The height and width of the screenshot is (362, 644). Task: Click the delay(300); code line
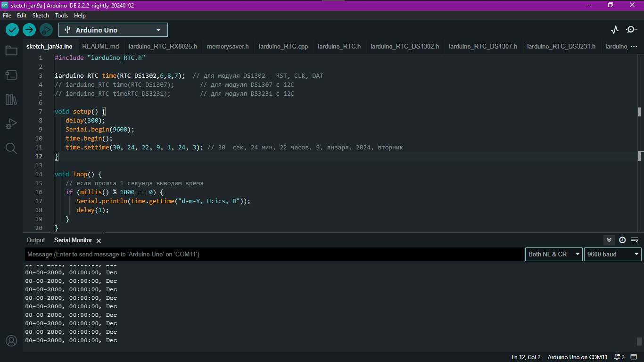[x=85, y=120]
